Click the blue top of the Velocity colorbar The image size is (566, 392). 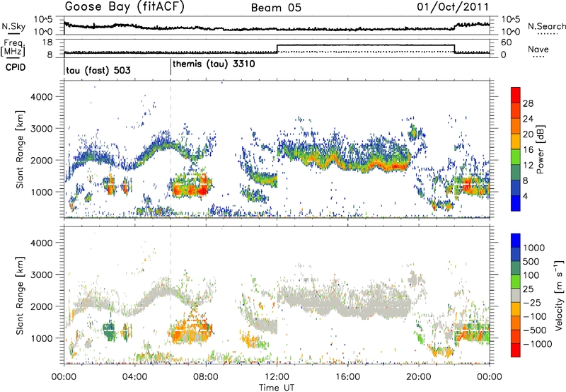point(516,241)
